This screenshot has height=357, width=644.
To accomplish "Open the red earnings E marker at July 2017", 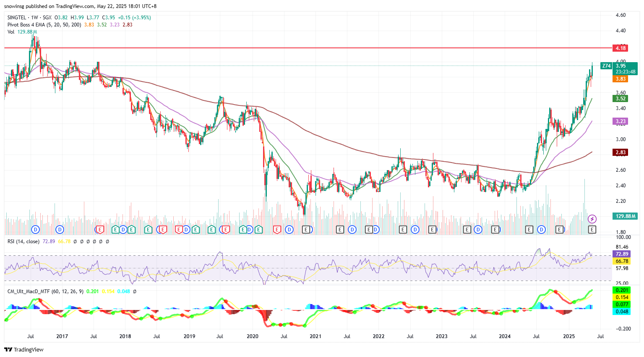I will (x=100, y=229).
